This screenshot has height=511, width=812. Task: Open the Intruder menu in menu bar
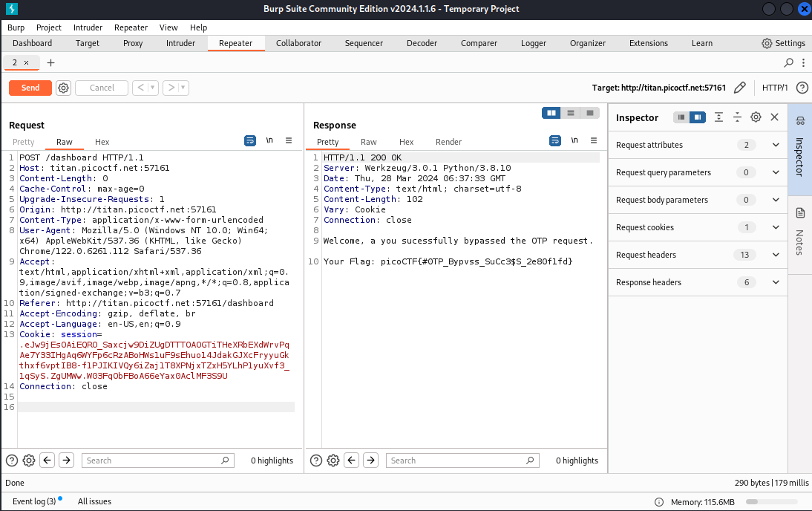(x=88, y=27)
